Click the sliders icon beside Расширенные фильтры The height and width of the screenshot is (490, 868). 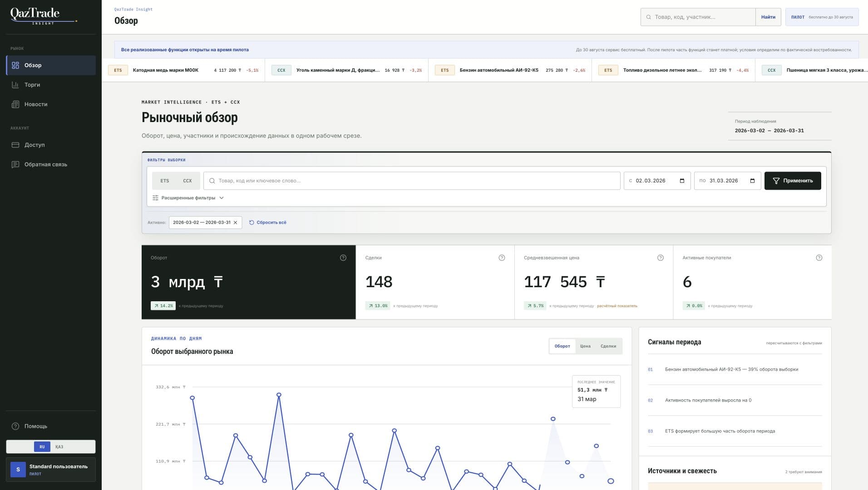tap(155, 198)
